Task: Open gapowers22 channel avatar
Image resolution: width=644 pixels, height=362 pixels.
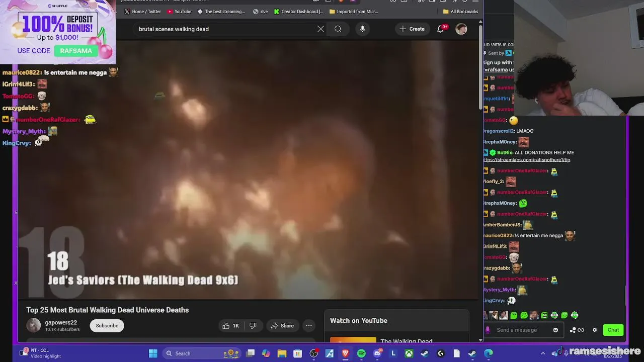Action: (34, 325)
